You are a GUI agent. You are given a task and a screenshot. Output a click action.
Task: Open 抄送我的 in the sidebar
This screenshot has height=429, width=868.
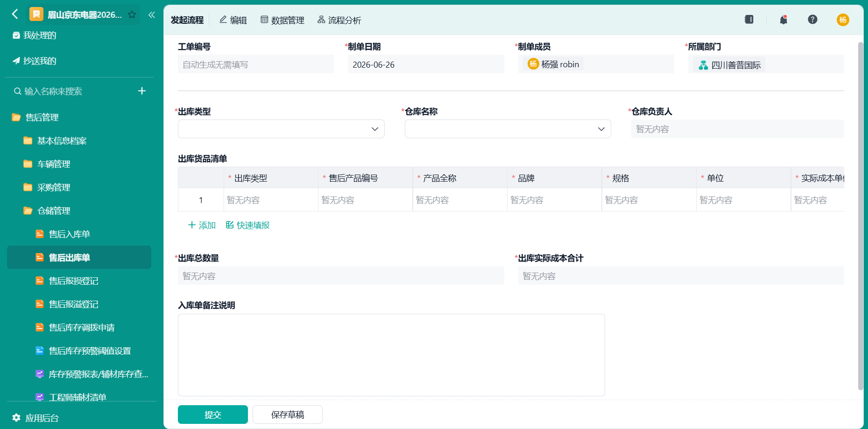[x=34, y=61]
